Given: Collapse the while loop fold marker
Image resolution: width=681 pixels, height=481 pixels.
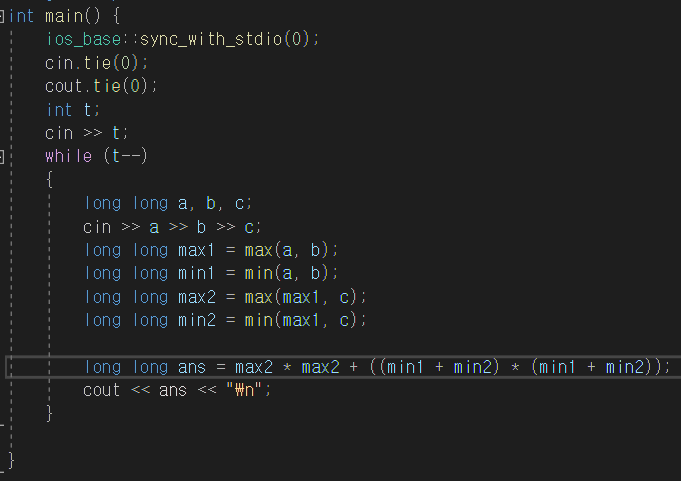Looking at the screenshot, I should tap(1, 157).
